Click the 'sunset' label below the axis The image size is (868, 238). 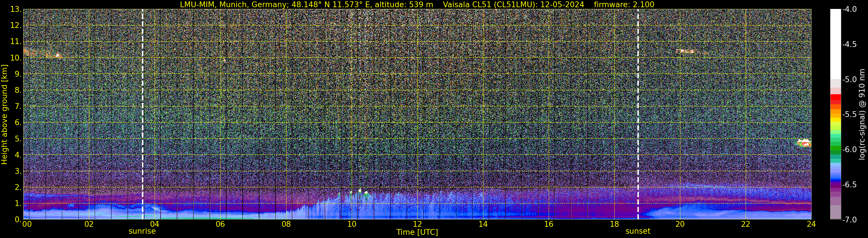click(638, 231)
